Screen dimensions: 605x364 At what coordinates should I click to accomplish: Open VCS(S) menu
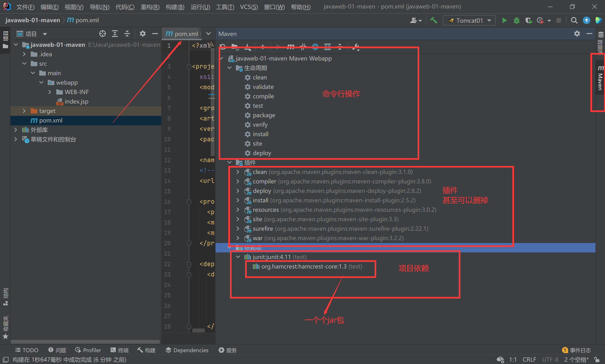(249, 7)
